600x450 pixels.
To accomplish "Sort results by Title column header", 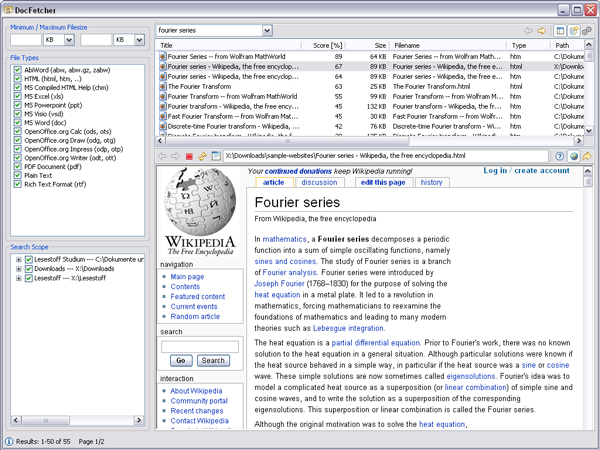I will point(229,46).
